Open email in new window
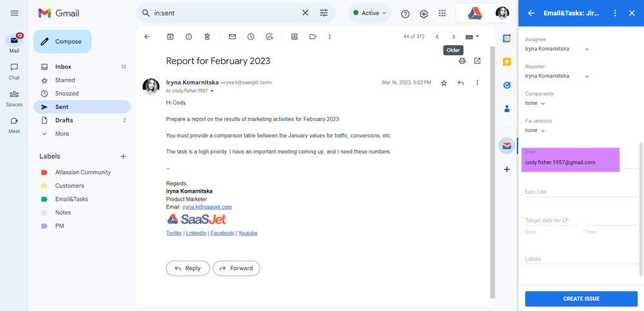644x311 pixels. tap(477, 61)
